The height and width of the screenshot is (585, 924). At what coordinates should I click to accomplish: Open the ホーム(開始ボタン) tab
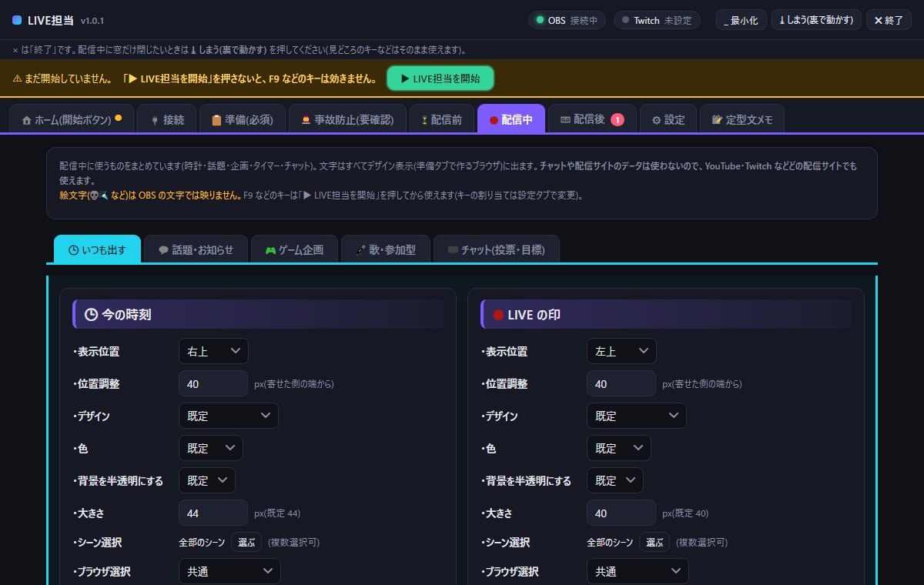(72, 119)
